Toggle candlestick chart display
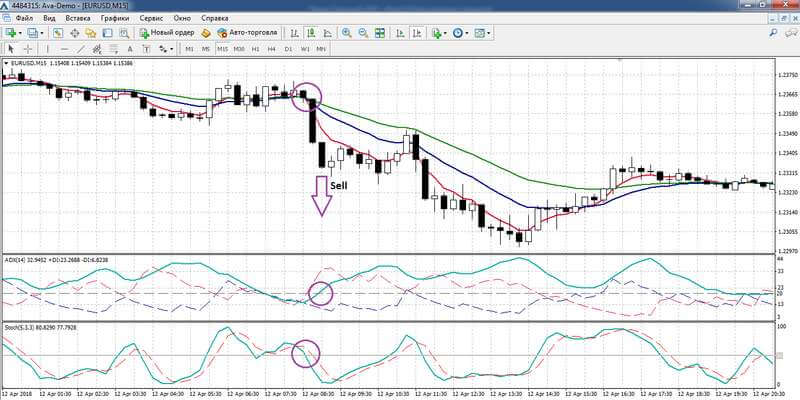 click(x=311, y=33)
